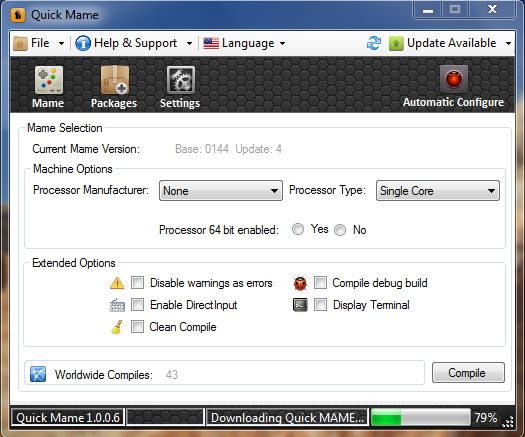Open Update Available menu

point(451,44)
